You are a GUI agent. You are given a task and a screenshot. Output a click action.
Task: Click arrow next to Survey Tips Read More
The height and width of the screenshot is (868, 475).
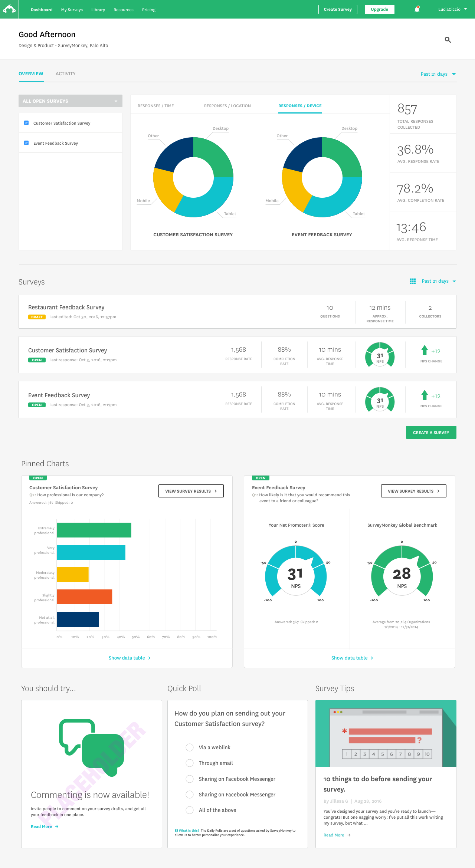349,835
